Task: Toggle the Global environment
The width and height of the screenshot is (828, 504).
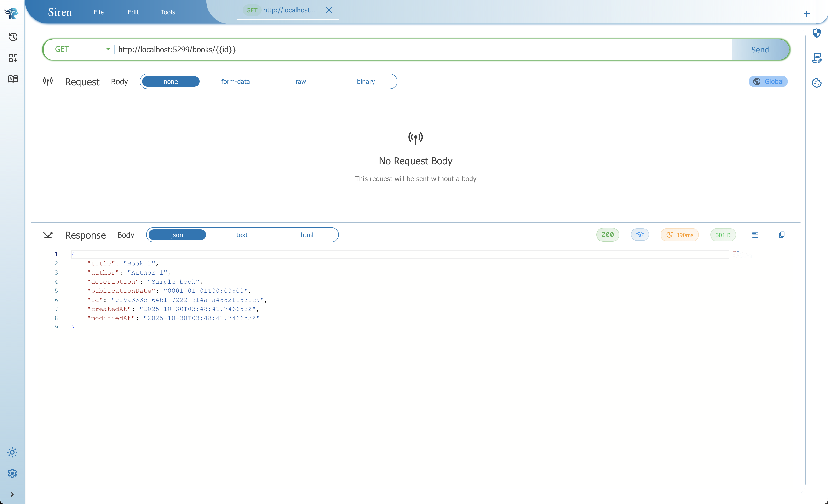Action: pyautogui.click(x=768, y=81)
